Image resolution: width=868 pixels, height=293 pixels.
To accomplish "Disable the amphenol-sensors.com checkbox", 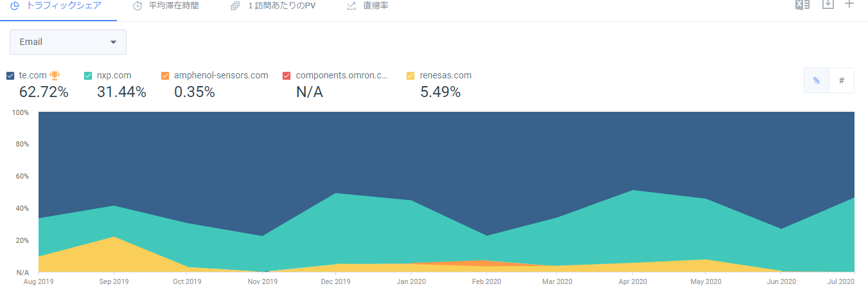I will [x=166, y=76].
